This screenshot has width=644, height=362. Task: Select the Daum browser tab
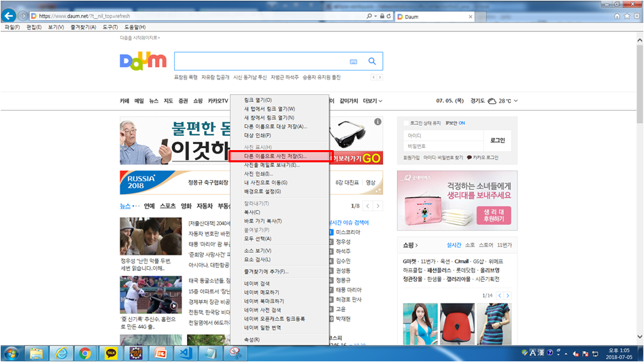(x=435, y=17)
